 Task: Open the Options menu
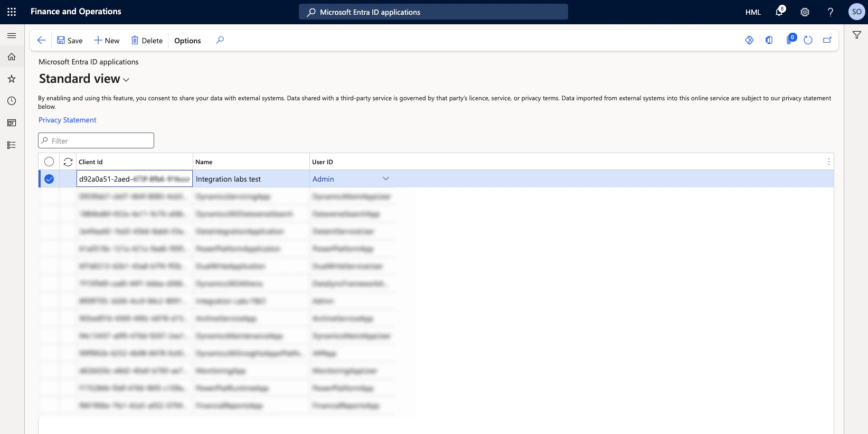coord(187,41)
